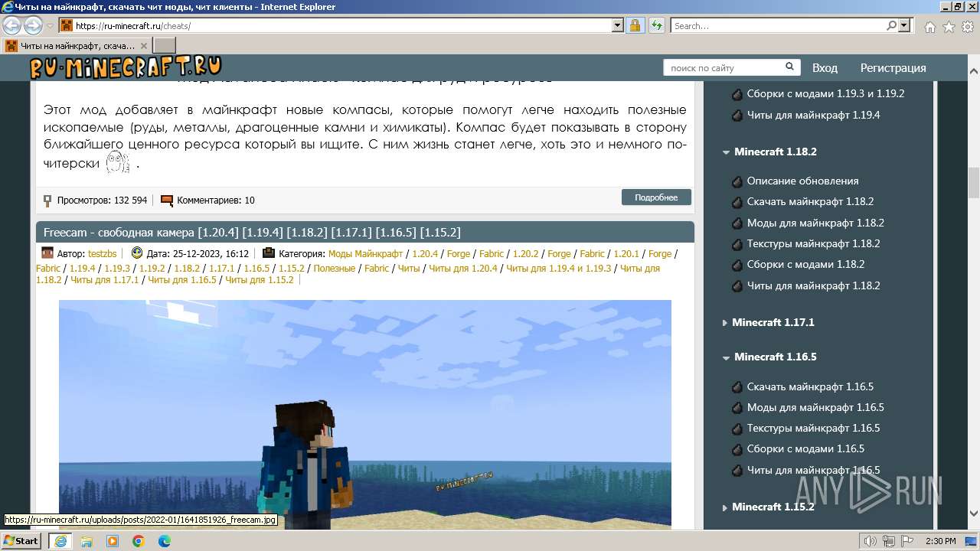Open author testzbs profile link
The height and width of the screenshot is (551, 980).
pyautogui.click(x=102, y=253)
